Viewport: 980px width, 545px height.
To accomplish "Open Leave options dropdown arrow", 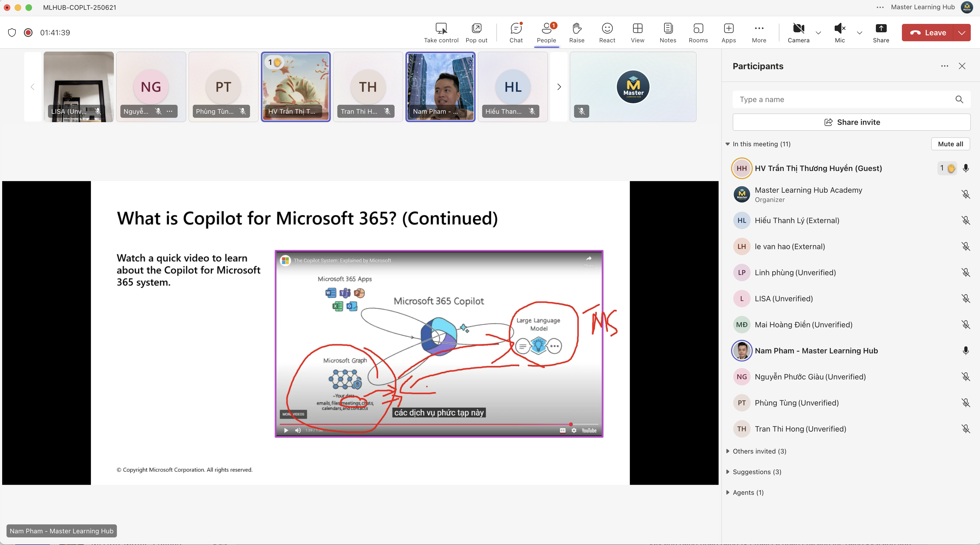I will point(962,33).
